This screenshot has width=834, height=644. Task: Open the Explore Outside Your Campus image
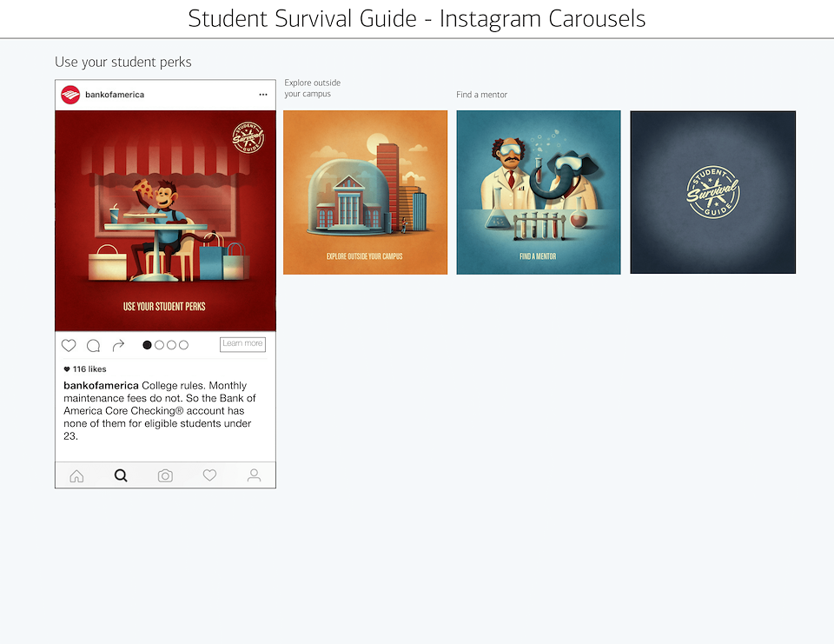[x=365, y=192]
